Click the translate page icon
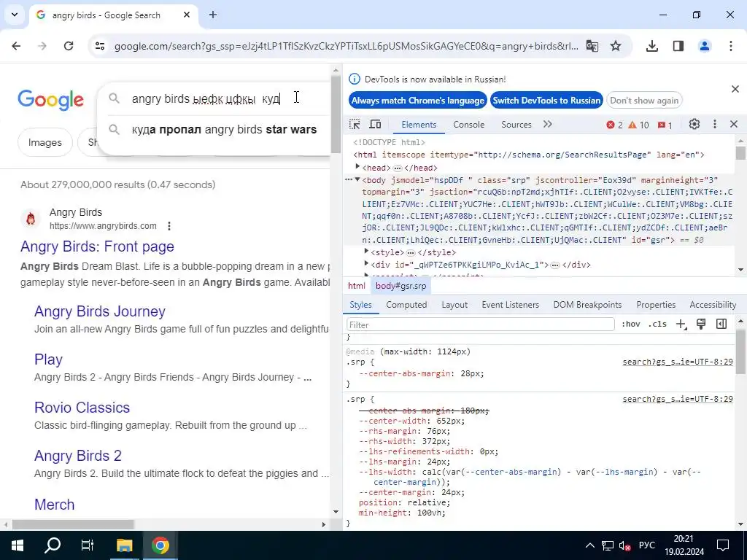The width and height of the screenshot is (747, 560). (x=592, y=46)
